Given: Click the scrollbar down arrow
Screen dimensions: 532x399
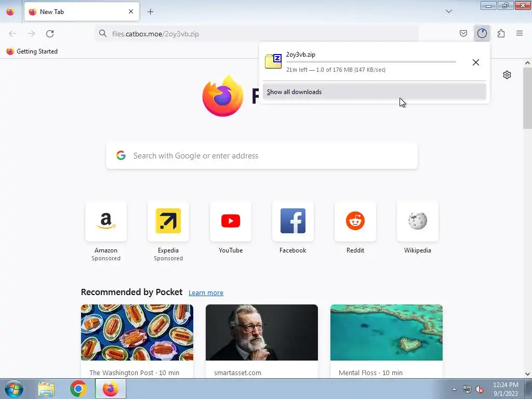Looking at the screenshot, I should pos(527,374).
